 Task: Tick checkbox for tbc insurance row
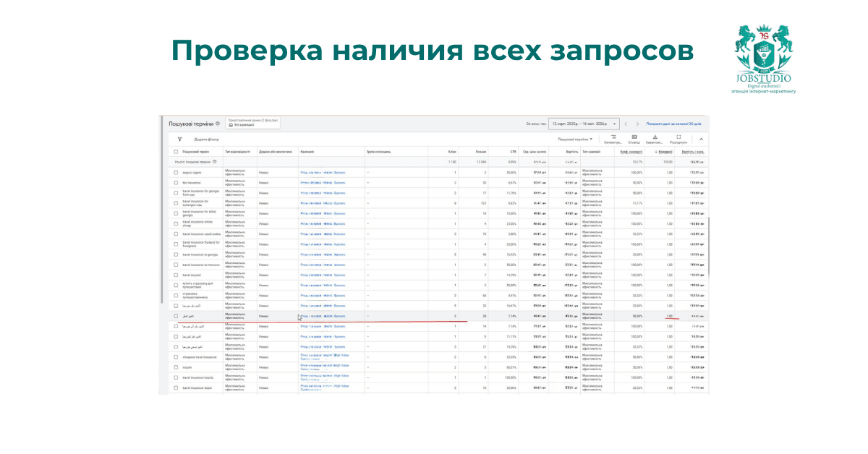click(x=176, y=183)
